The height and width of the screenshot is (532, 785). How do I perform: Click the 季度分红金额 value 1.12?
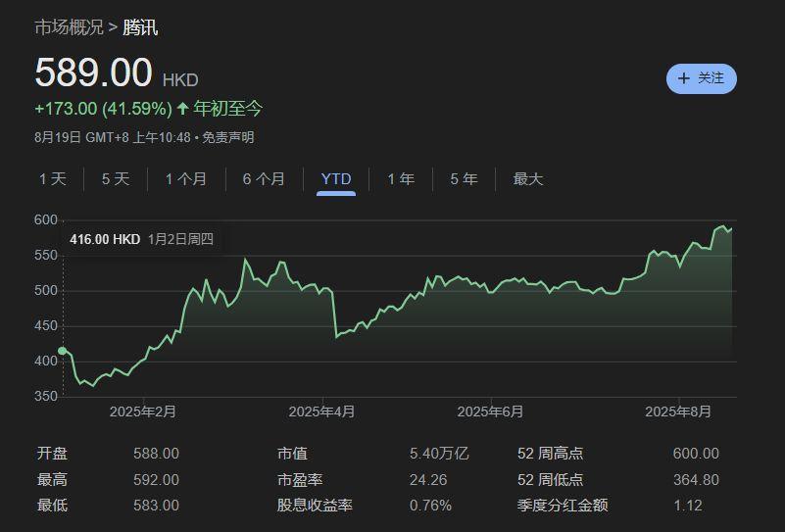(x=688, y=505)
